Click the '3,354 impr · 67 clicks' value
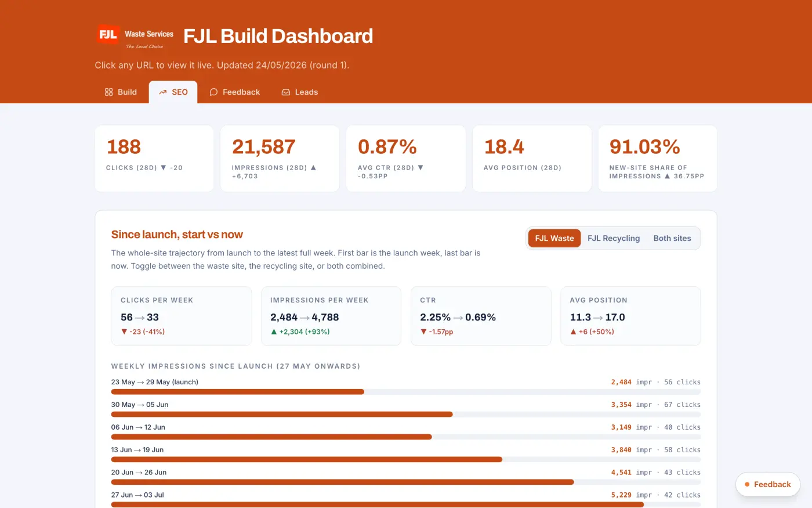Viewport: 812px width, 508px height. (x=655, y=405)
